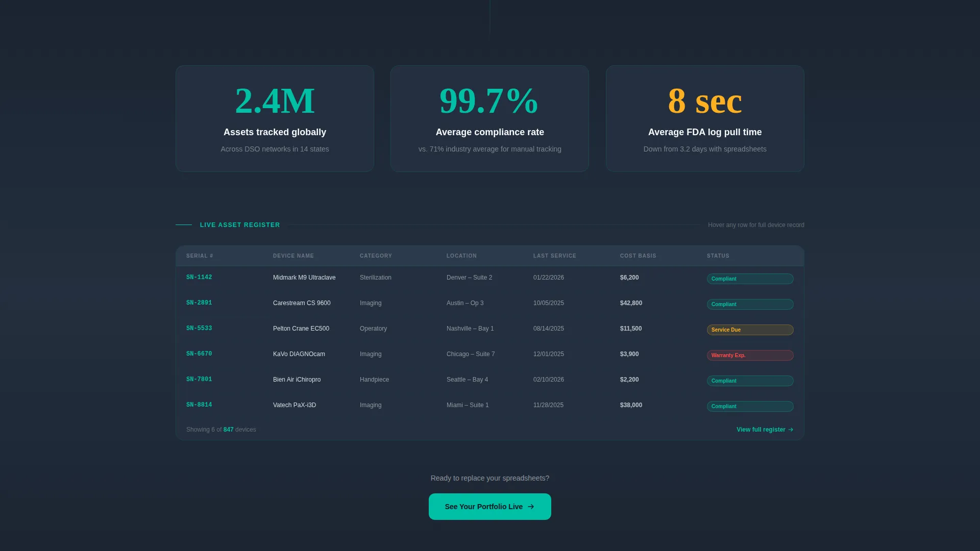The width and height of the screenshot is (980, 551).
Task: Select serial number SN-2891
Action: click(199, 303)
